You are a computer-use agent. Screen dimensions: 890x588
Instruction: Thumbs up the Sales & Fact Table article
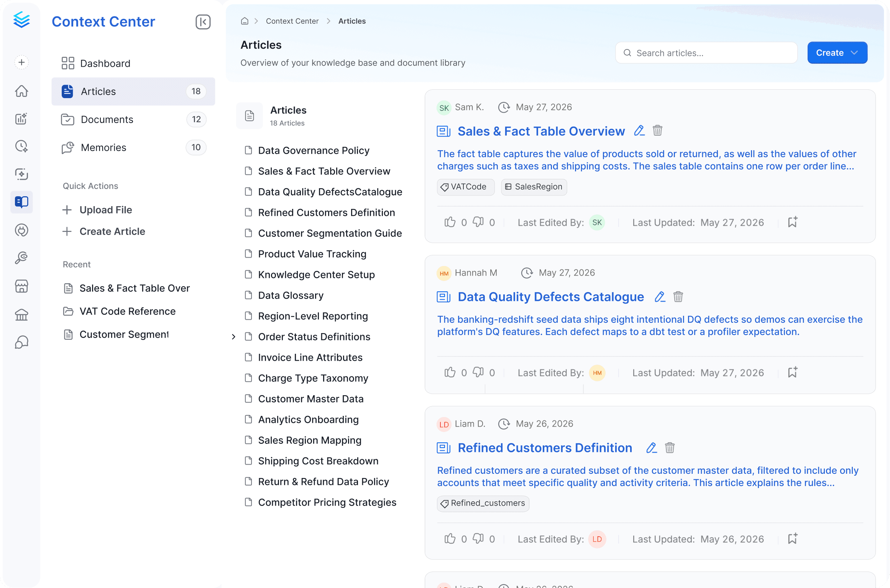click(x=450, y=222)
